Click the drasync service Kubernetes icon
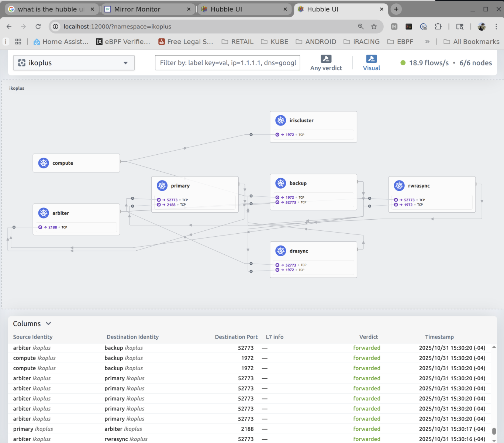The height and width of the screenshot is (443, 504). pyautogui.click(x=281, y=251)
